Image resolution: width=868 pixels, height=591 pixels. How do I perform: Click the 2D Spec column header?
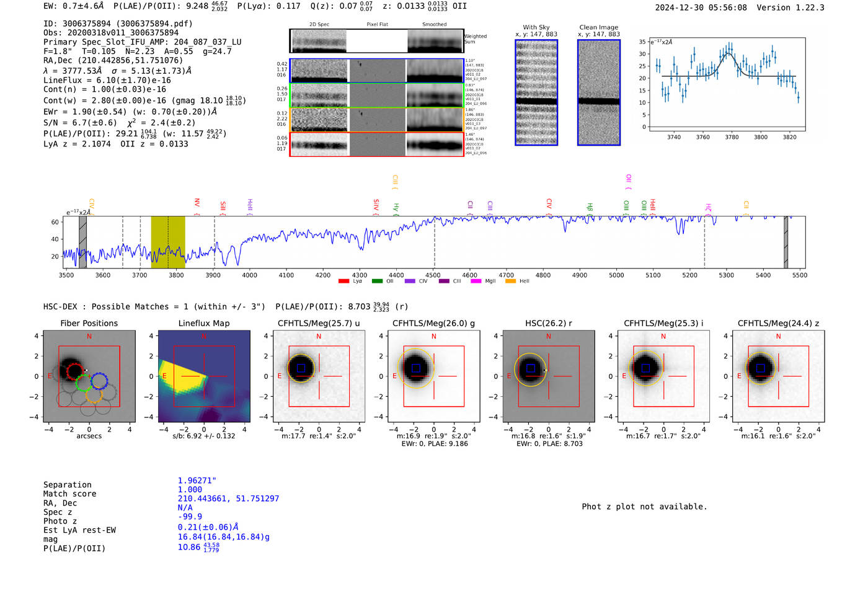pos(319,24)
